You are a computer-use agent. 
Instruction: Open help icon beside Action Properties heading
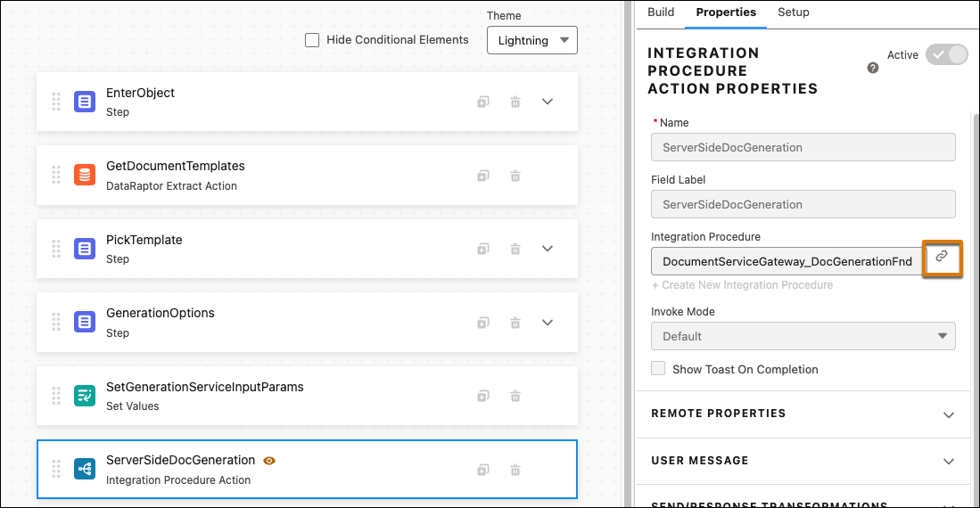872,68
